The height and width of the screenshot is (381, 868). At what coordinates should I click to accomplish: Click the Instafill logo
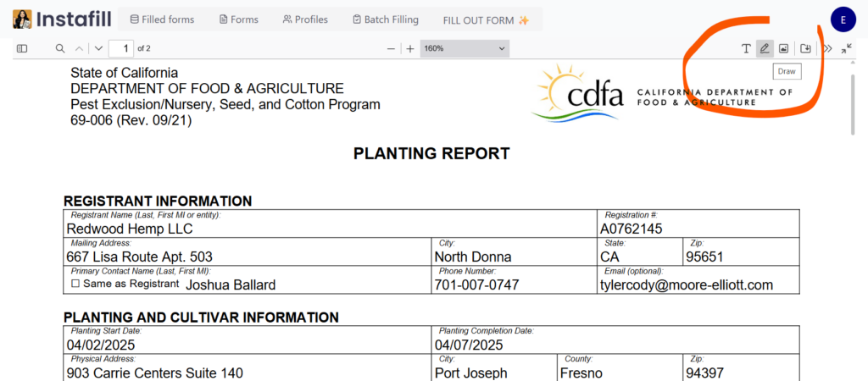[x=62, y=20]
